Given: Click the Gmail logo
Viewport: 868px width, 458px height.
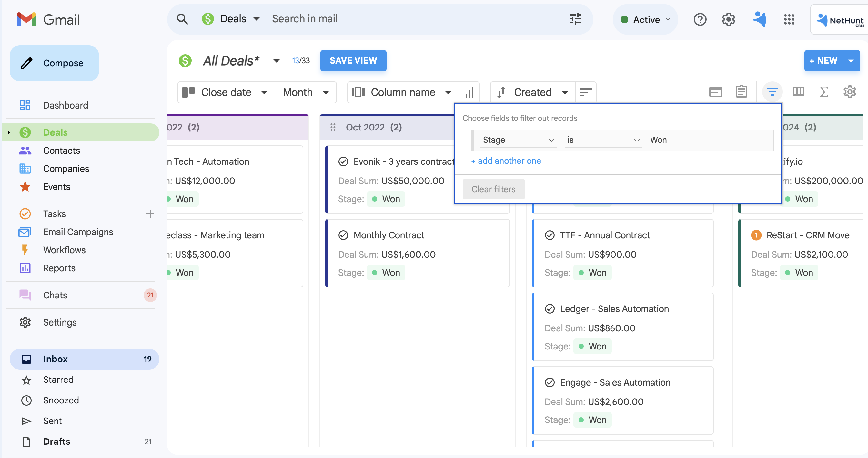Looking at the screenshot, I should point(48,20).
